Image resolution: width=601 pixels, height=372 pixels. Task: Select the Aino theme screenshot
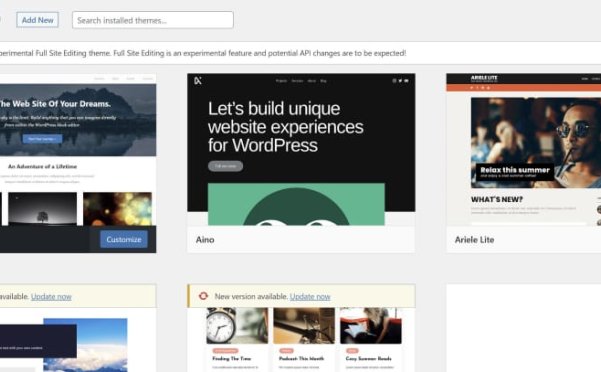(301, 149)
